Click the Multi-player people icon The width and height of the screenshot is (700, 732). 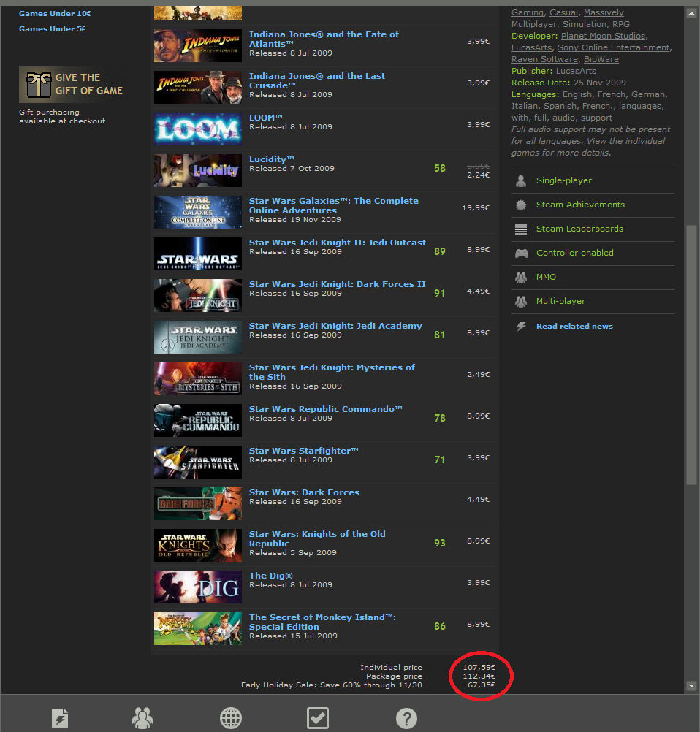tap(521, 302)
